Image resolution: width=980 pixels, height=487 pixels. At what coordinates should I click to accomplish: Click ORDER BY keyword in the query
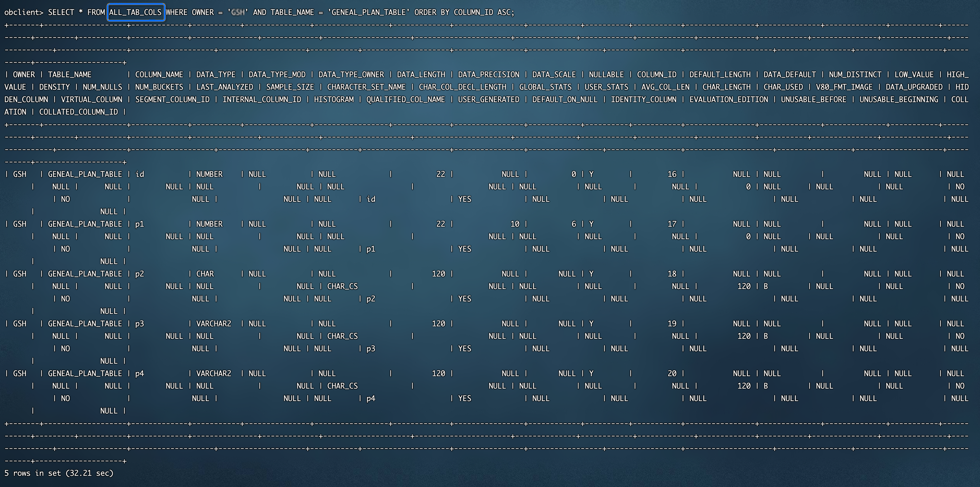(432, 12)
